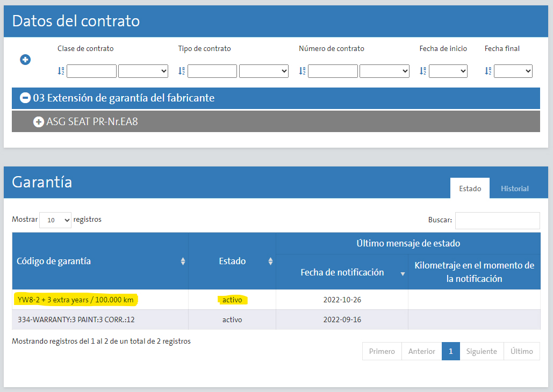Image resolution: width=553 pixels, height=392 pixels.
Task: Click the plus icon beside Clase de contrato
Action: tap(25, 60)
